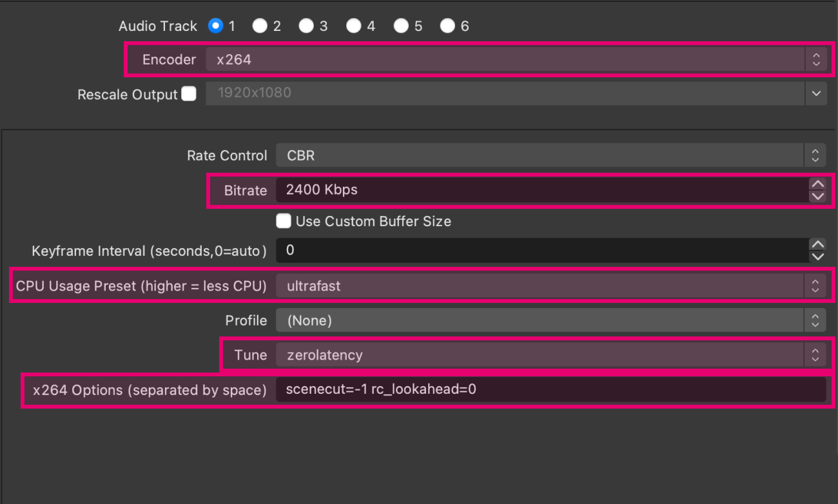Decrement Keyframe Interval using down arrow
The image size is (838, 504).
(x=817, y=256)
